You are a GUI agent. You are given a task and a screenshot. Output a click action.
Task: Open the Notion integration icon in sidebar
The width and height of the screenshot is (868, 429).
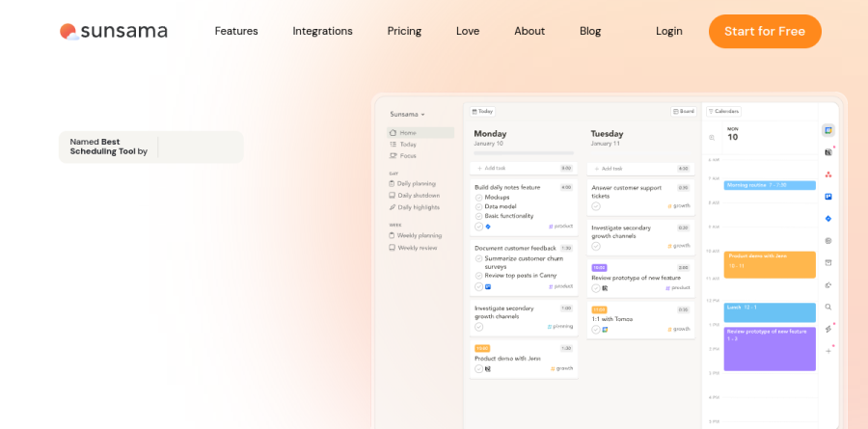click(828, 152)
